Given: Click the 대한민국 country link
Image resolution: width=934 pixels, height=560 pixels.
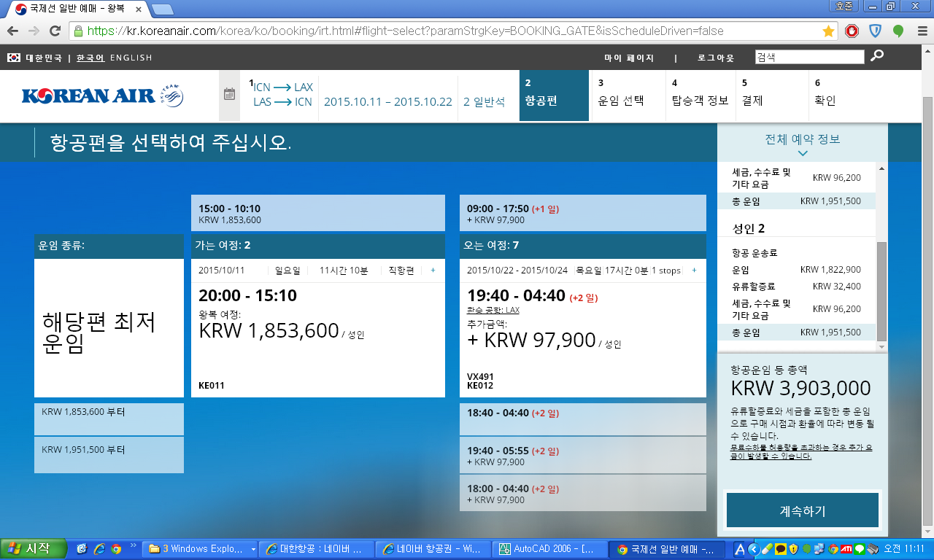Looking at the screenshot, I should tap(43, 58).
